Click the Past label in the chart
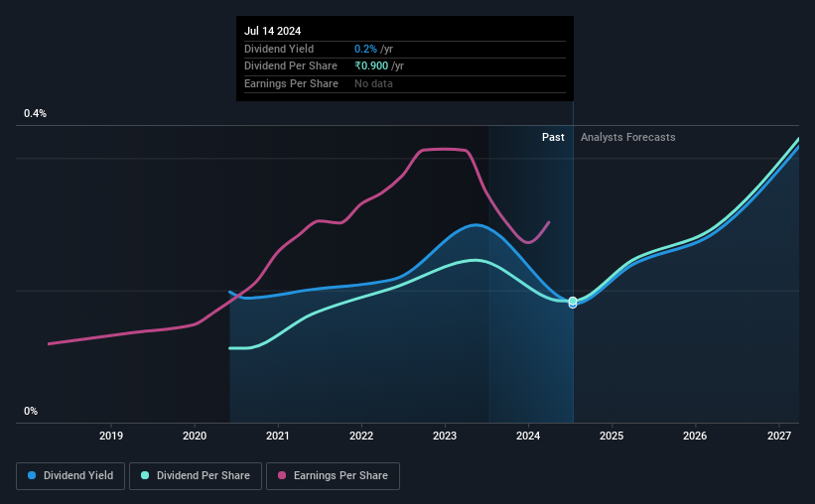 point(553,137)
